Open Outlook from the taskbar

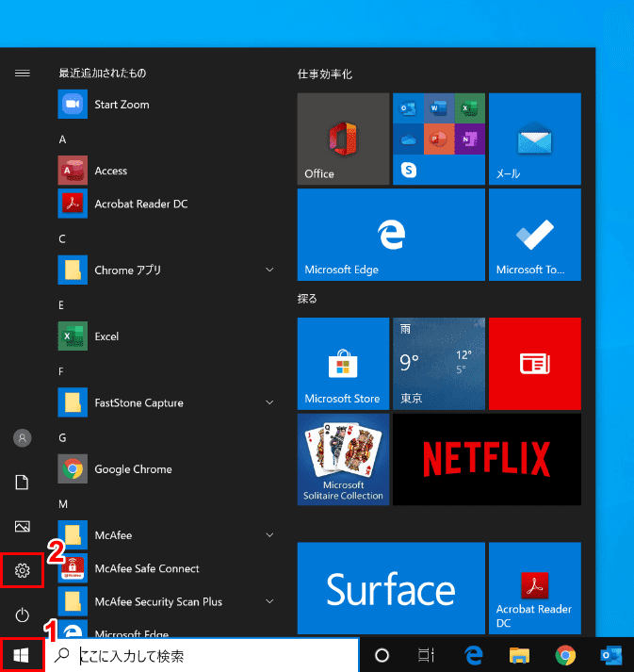(610, 655)
